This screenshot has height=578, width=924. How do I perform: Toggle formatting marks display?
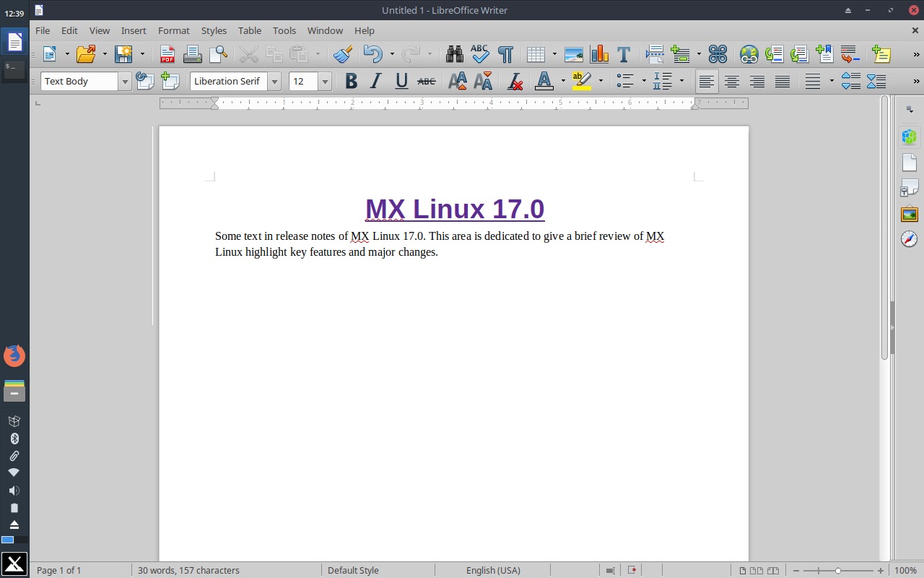point(506,54)
